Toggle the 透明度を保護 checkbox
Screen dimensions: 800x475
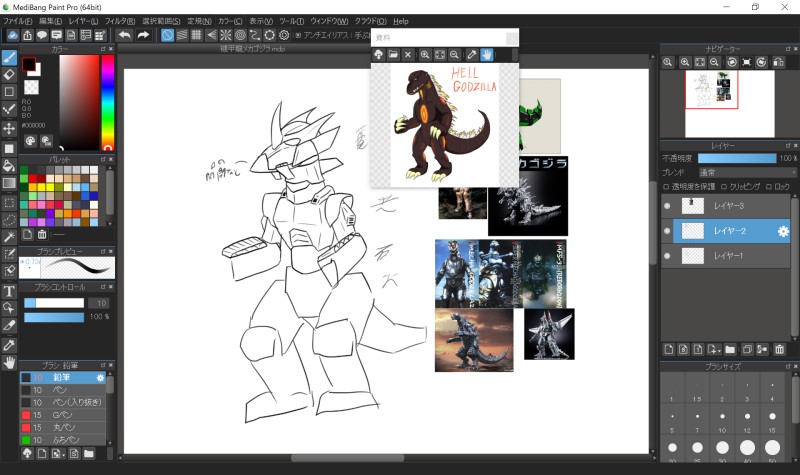point(667,186)
